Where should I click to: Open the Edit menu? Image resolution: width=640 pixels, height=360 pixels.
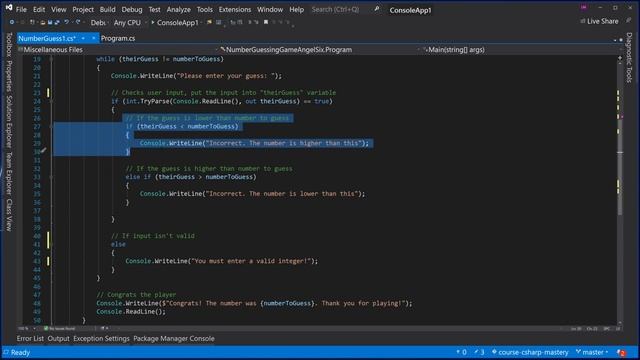tap(39, 9)
